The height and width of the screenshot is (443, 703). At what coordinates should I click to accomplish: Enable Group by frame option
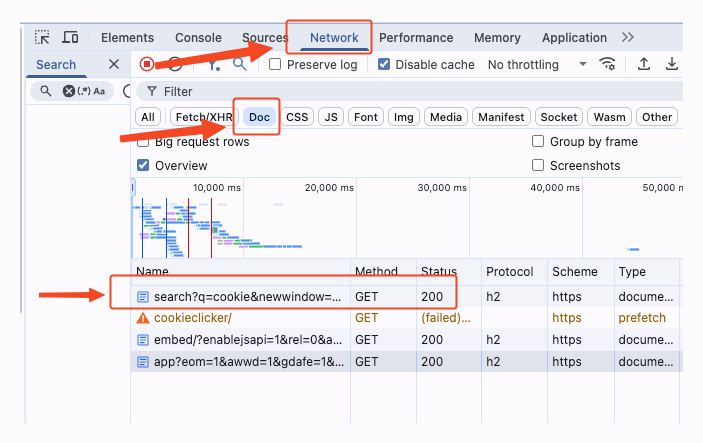click(539, 142)
